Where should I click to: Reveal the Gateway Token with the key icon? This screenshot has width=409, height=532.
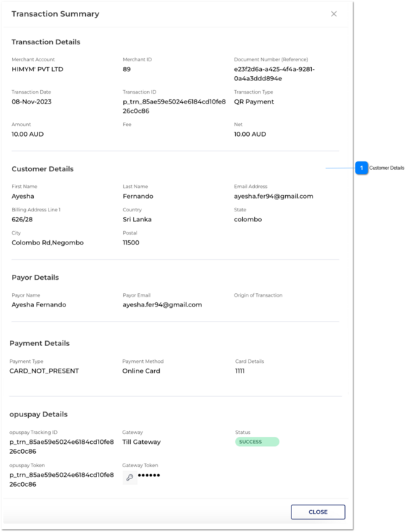pyautogui.click(x=130, y=477)
